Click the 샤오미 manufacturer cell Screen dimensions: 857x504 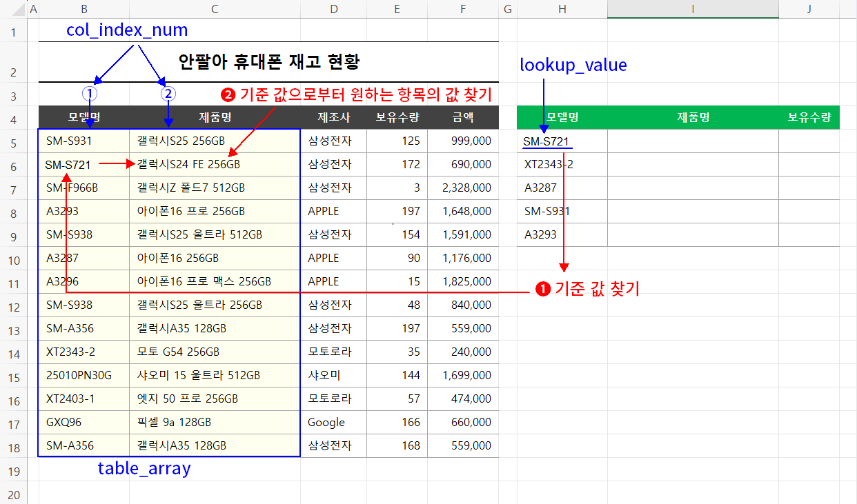(x=334, y=376)
